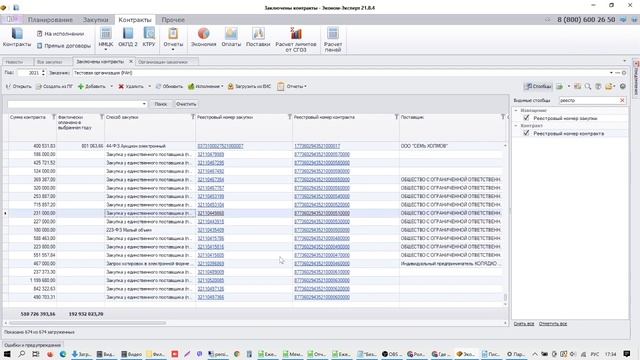Screen dimensions: 640x360
Task: Open contract link in ООО СЕМЬ ХОЛМОВ row
Action: click(x=317, y=146)
